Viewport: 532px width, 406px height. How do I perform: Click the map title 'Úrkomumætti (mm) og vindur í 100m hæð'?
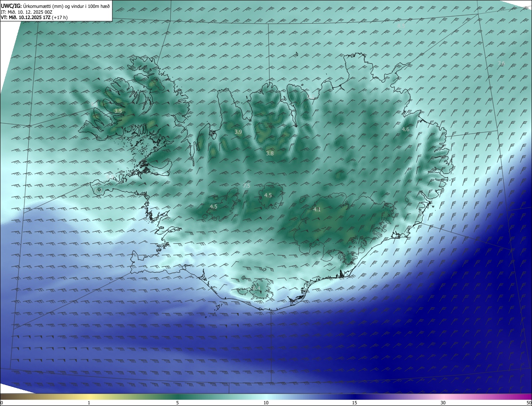coord(66,6)
